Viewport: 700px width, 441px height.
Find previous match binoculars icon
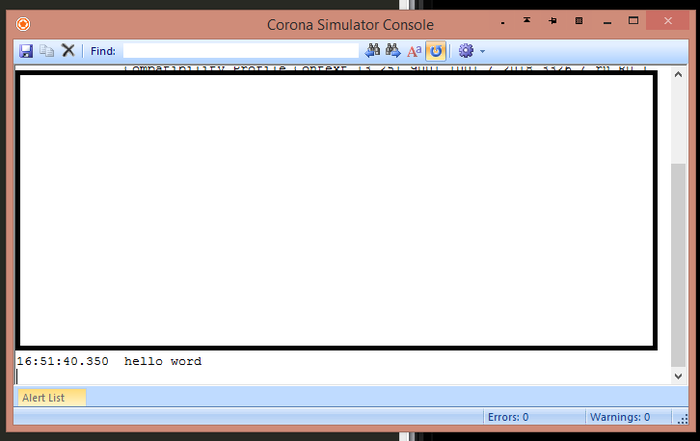[372, 50]
